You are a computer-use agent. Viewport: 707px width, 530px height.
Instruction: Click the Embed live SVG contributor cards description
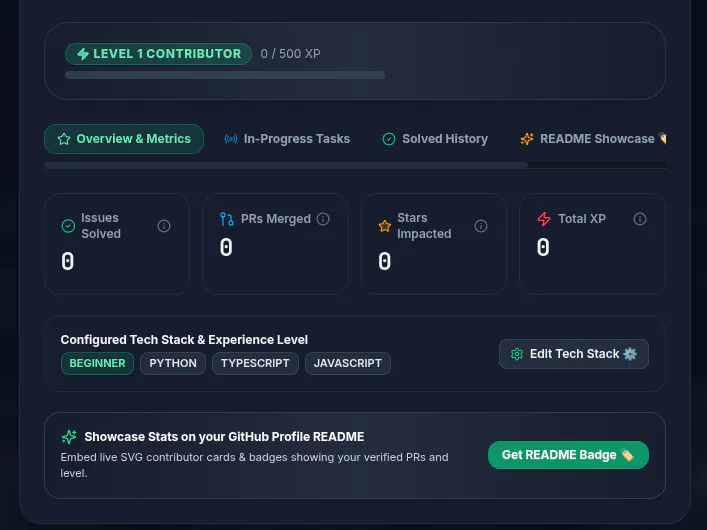(x=254, y=465)
